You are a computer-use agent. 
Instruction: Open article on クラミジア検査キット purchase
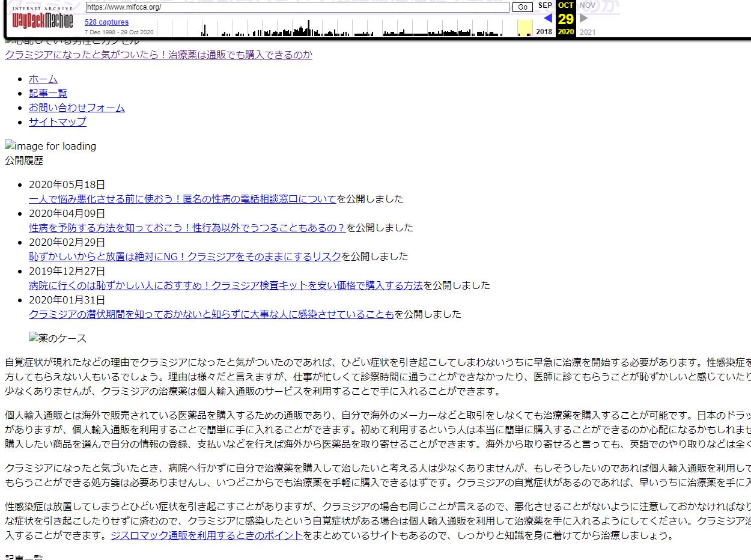click(x=226, y=285)
